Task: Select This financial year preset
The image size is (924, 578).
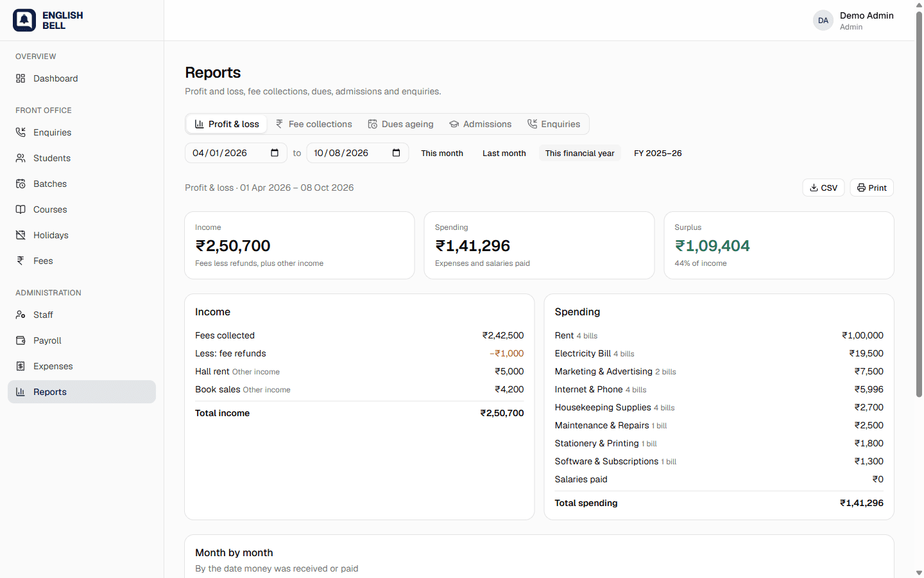Action: 580,153
